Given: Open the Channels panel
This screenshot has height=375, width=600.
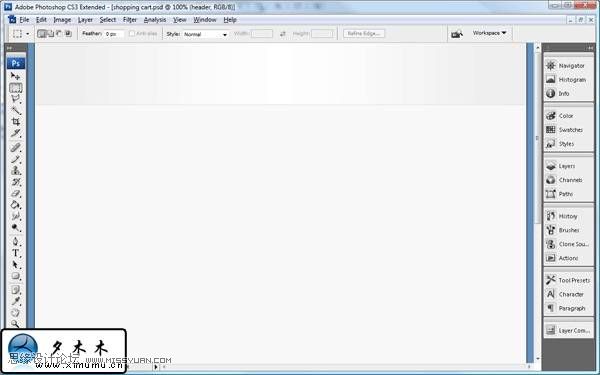Looking at the screenshot, I should coord(569,180).
